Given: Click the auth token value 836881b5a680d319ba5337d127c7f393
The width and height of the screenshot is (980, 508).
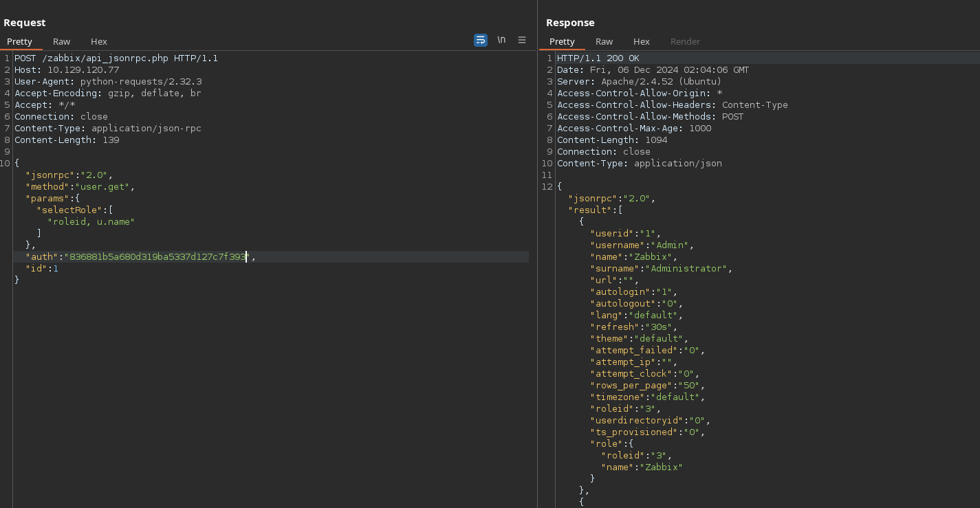Looking at the screenshot, I should [x=158, y=256].
